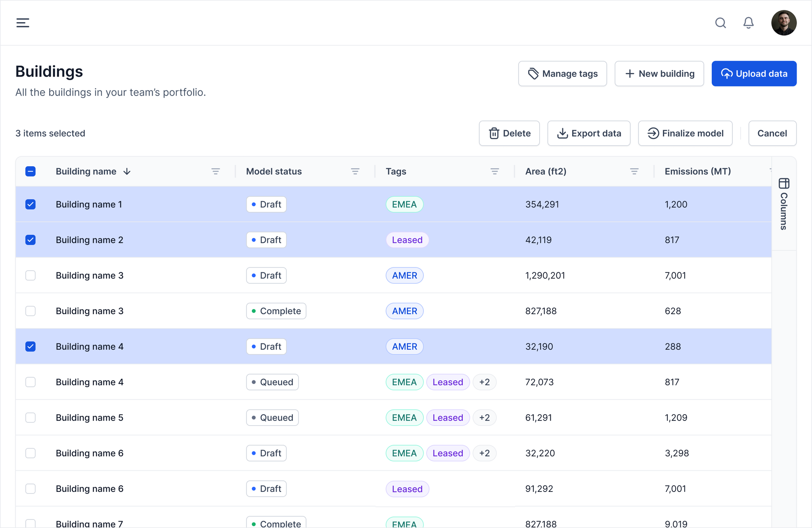Open the notifications bell
The width and height of the screenshot is (812, 528).
(748, 23)
